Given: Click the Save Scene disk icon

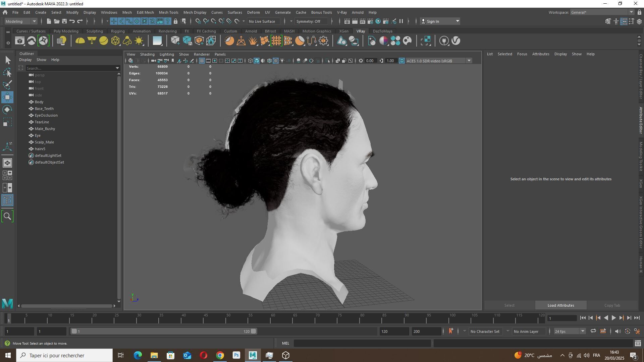Looking at the screenshot, I should coord(64,21).
